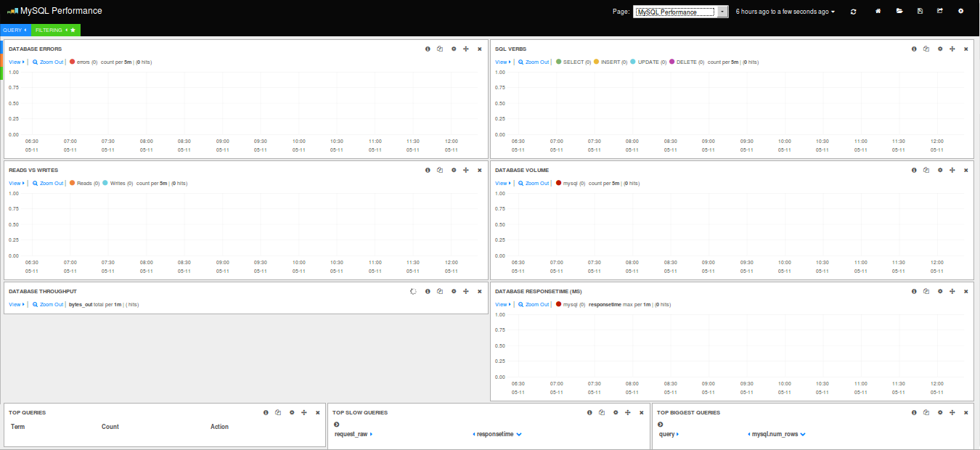Open Reads vs Writes panel settings

(x=454, y=170)
